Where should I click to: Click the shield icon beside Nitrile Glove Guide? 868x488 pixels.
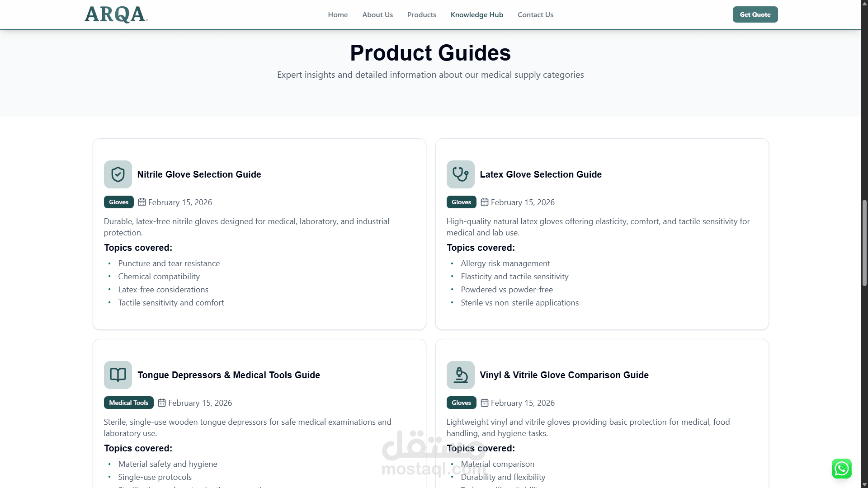point(118,174)
